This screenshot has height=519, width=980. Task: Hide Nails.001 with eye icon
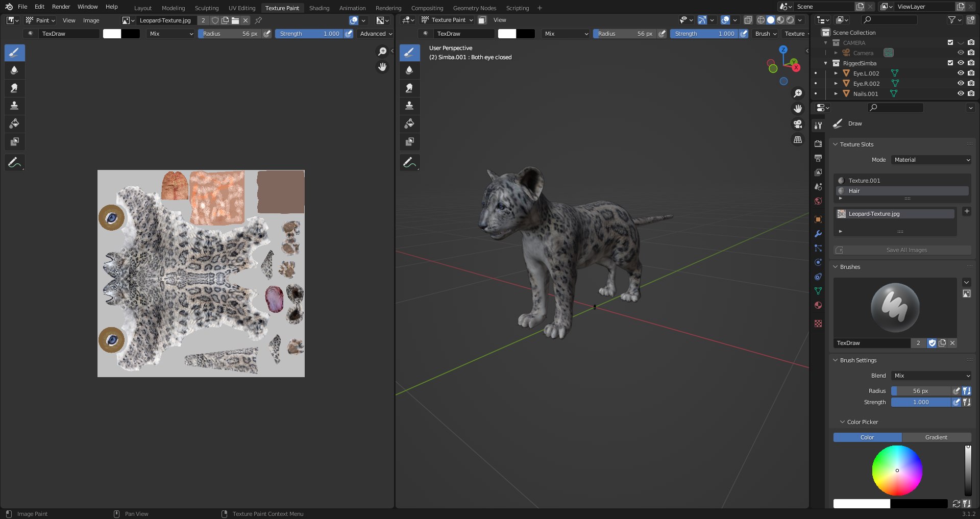point(961,93)
